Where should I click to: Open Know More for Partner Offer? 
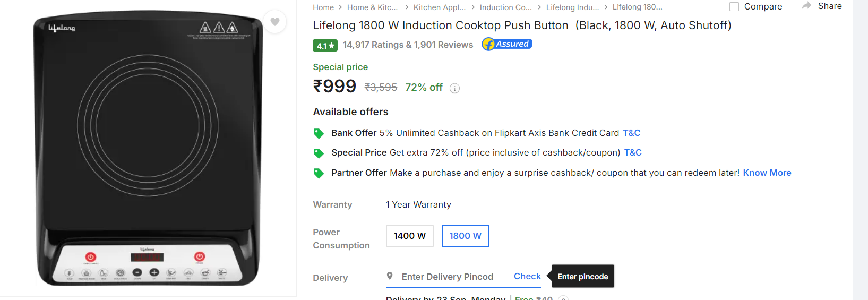pos(767,173)
